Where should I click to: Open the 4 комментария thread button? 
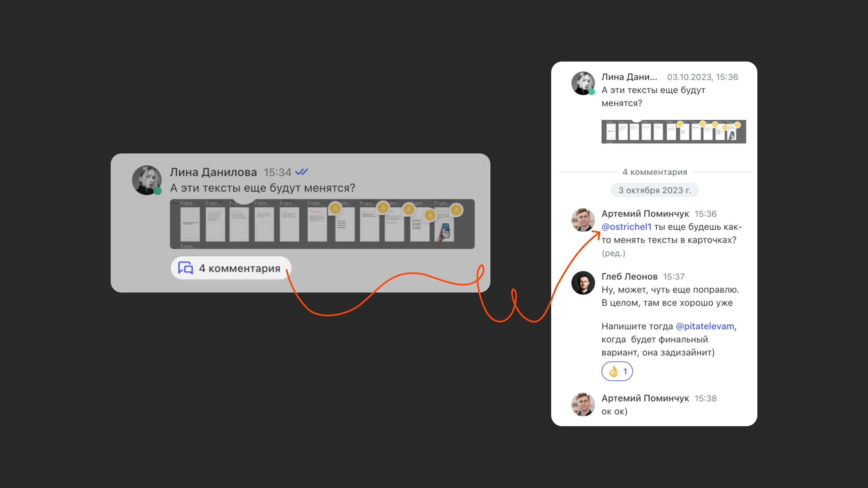[231, 268]
